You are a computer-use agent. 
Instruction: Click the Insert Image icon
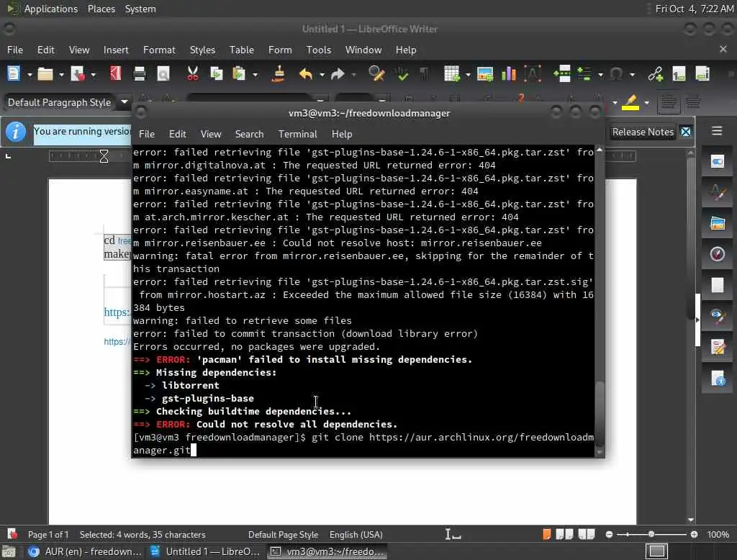click(484, 74)
